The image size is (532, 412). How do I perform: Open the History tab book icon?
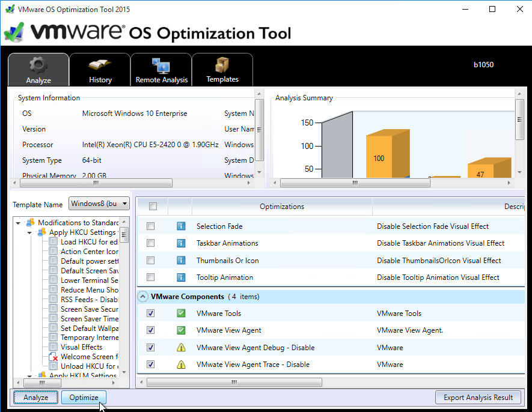tap(100, 65)
